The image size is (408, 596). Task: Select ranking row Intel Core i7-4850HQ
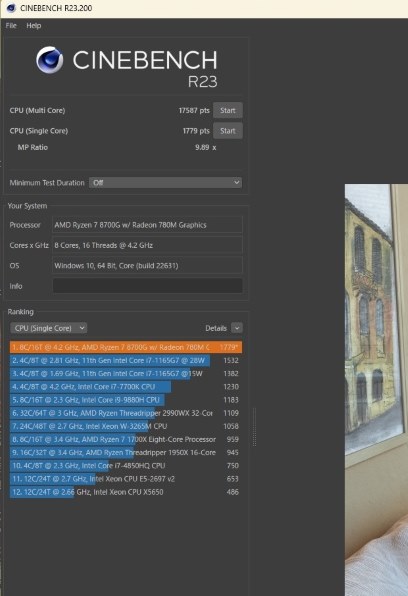coord(126,466)
